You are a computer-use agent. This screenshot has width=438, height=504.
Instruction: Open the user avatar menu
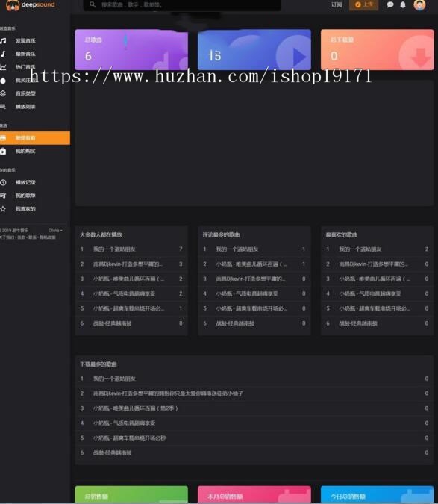[419, 4]
